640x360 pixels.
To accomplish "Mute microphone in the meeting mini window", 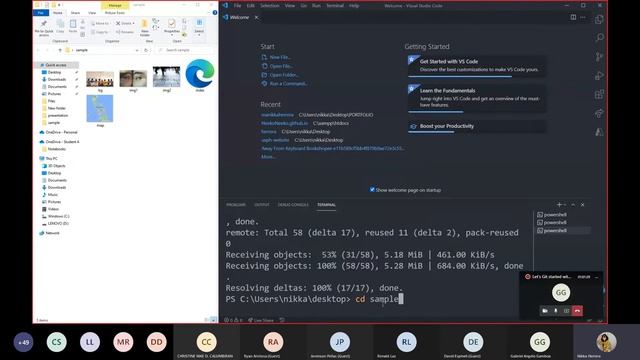I will click(556, 311).
